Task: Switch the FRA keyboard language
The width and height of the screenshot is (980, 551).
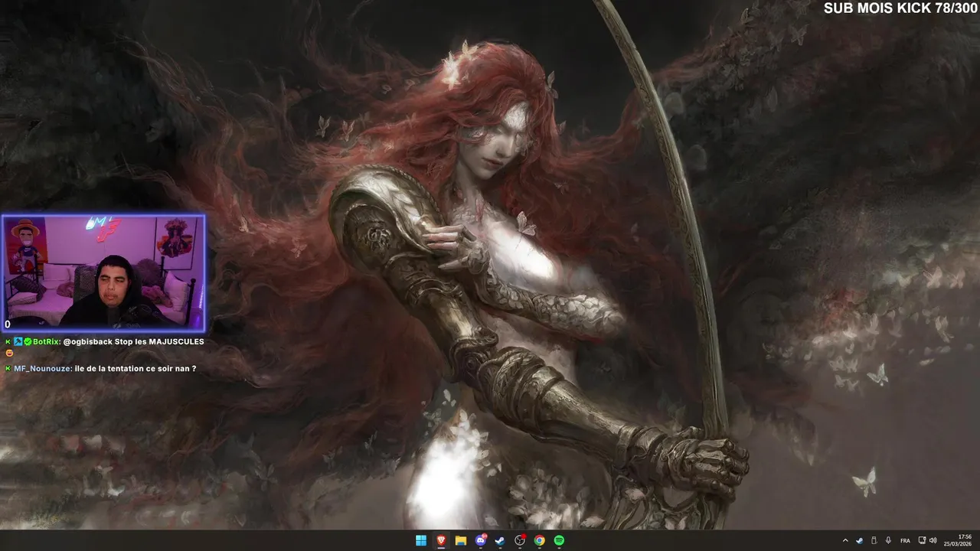Action: pyautogui.click(x=906, y=540)
